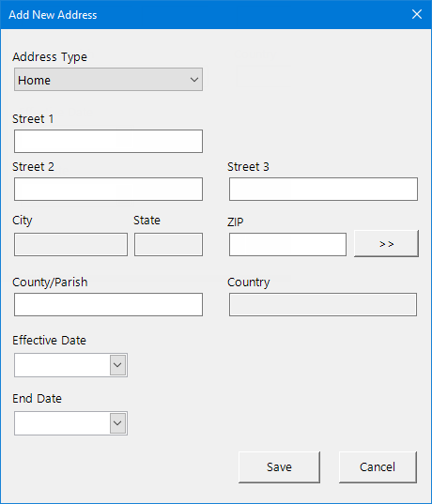Click into the Street 1 text field
Viewport: 432px width, 504px height.
(108, 141)
